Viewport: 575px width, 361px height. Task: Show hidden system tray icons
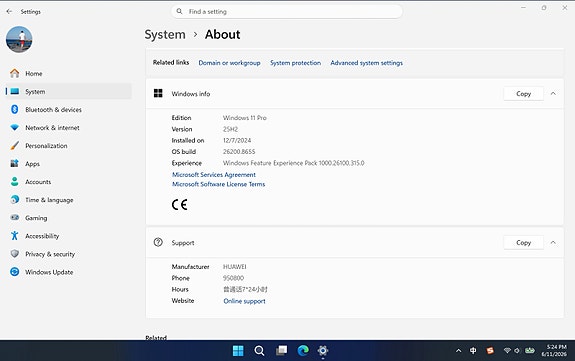coord(458,351)
